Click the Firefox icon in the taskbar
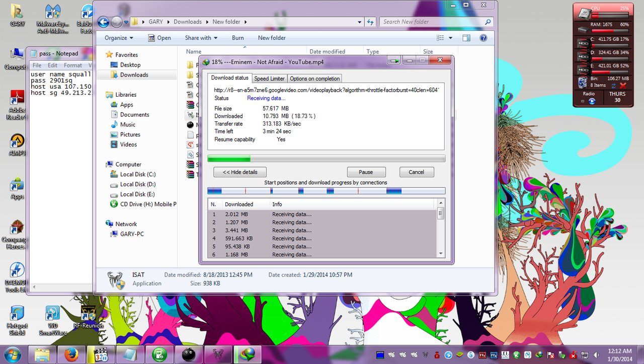The image size is (644, 364). point(72,354)
